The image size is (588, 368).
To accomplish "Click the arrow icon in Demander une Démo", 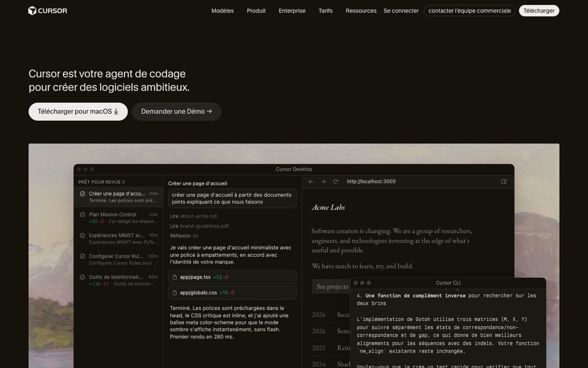I will tap(209, 111).
